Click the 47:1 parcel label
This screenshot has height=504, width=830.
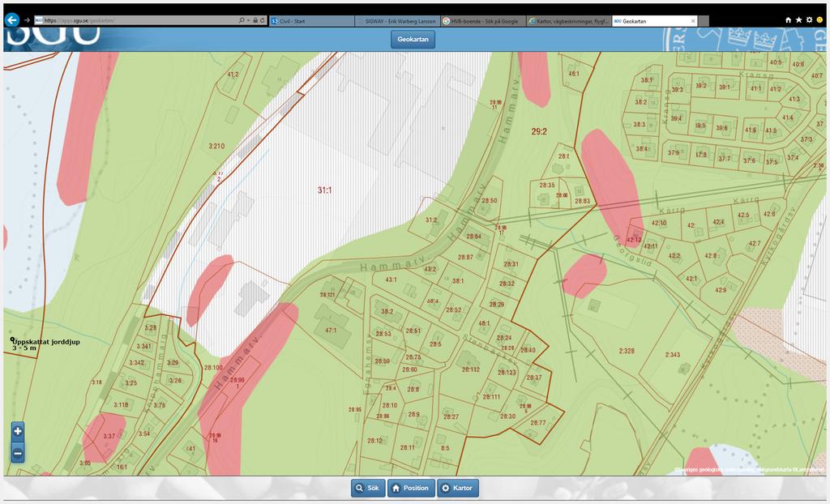(331, 330)
